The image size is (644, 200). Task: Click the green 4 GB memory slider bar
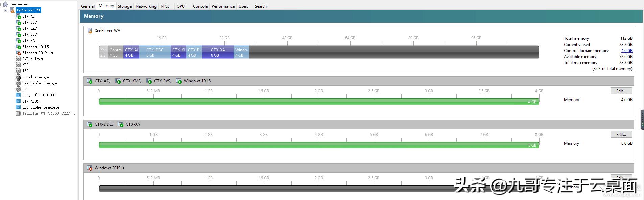(318, 102)
